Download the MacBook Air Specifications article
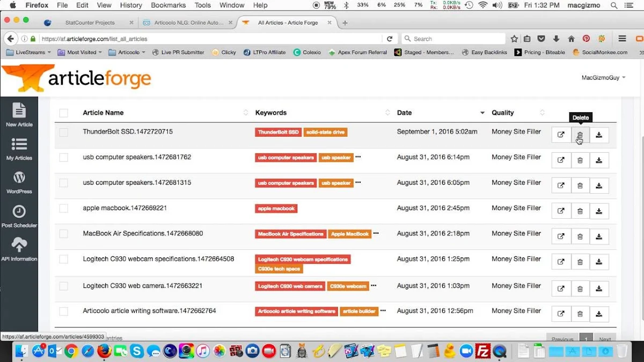644x362 pixels. (599, 237)
